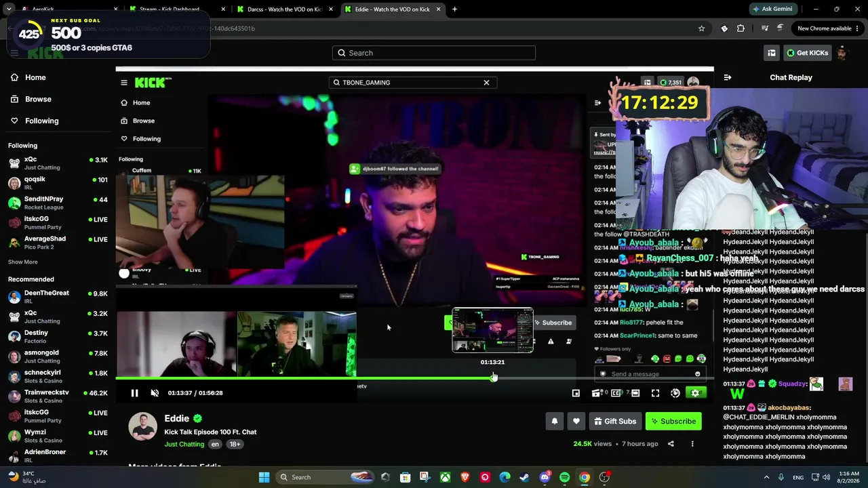Toggle notifications bell for Eddie

coord(555,421)
